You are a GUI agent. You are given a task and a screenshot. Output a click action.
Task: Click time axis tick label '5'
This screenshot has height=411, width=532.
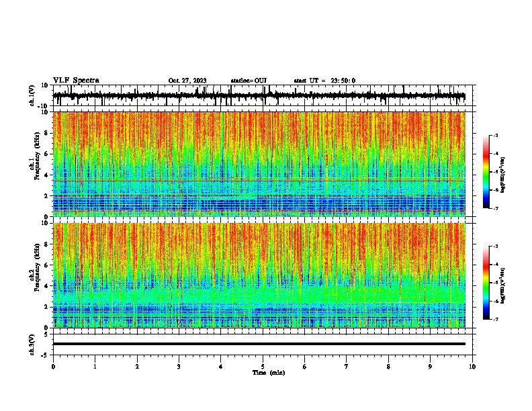263,367
